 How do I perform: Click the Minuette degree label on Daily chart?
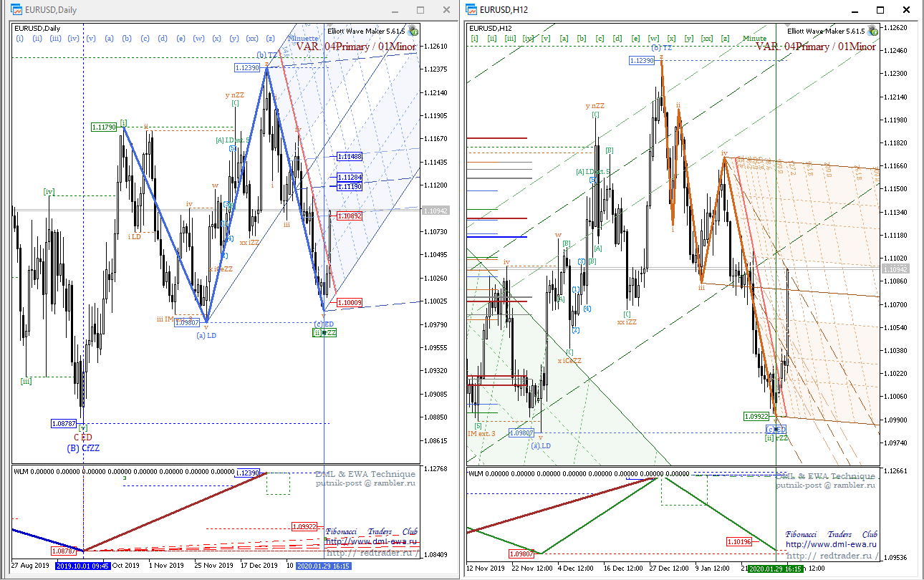(303, 39)
